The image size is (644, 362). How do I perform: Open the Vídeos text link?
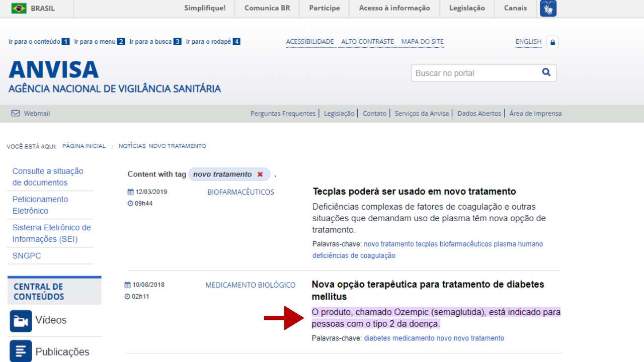pos(51,320)
